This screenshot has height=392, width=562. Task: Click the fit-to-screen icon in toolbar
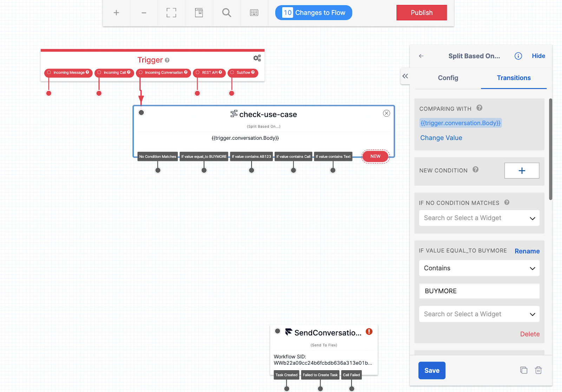pyautogui.click(x=171, y=13)
